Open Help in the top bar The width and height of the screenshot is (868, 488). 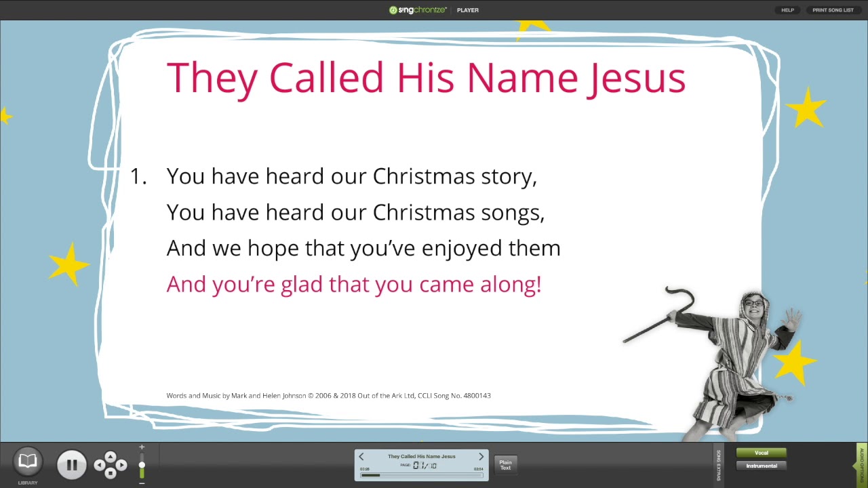pos(787,10)
